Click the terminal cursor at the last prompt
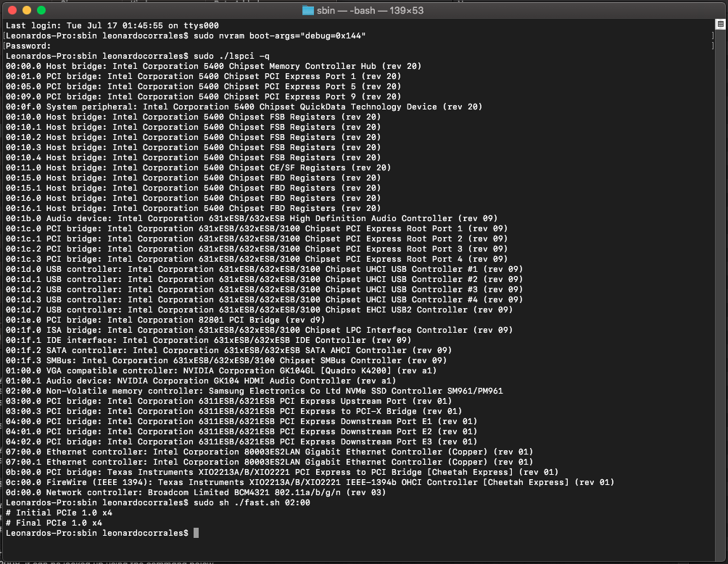 coord(196,533)
